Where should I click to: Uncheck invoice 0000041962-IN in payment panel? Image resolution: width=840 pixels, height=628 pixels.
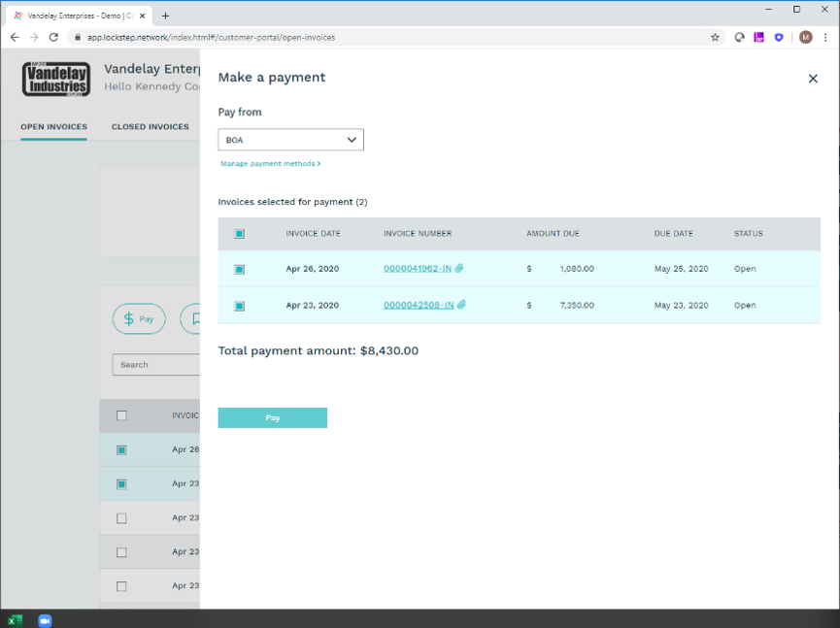click(x=239, y=269)
